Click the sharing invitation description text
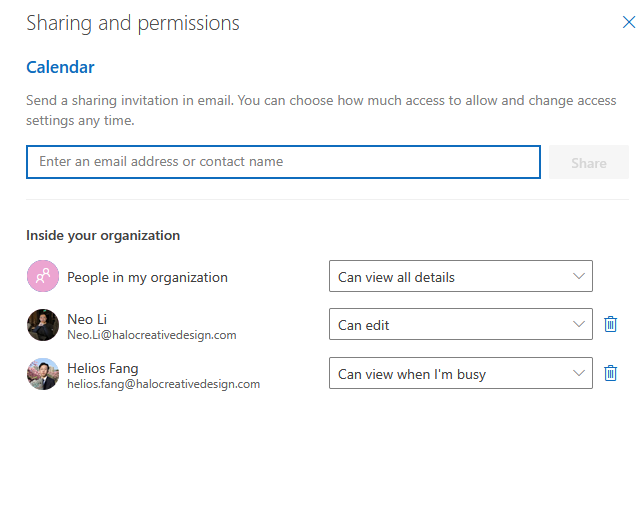The height and width of the screenshot is (506, 641). 320,110
